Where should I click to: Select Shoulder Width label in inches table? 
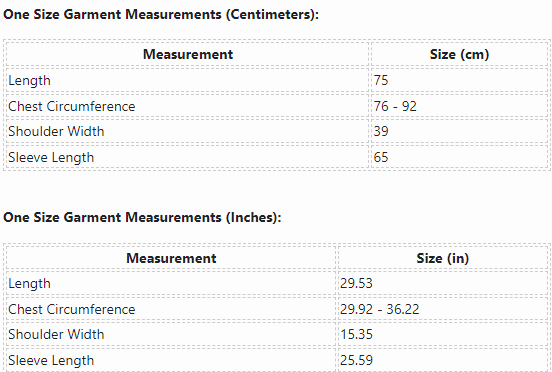[56, 334]
